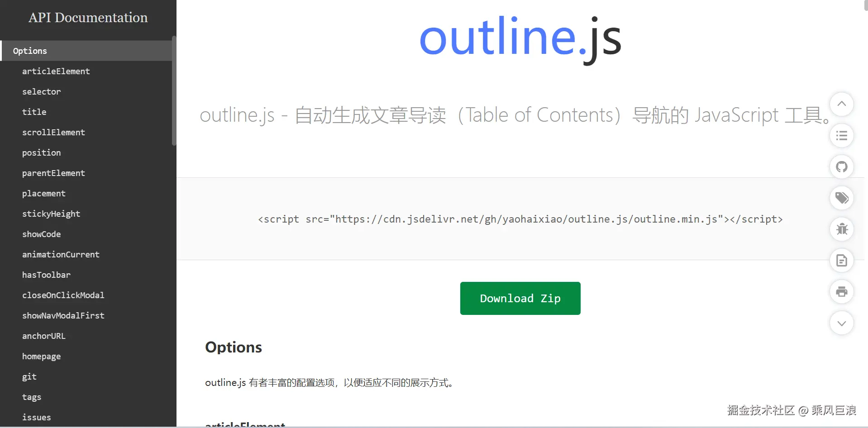Click the script tag CDN code snippet

pyautogui.click(x=520, y=219)
